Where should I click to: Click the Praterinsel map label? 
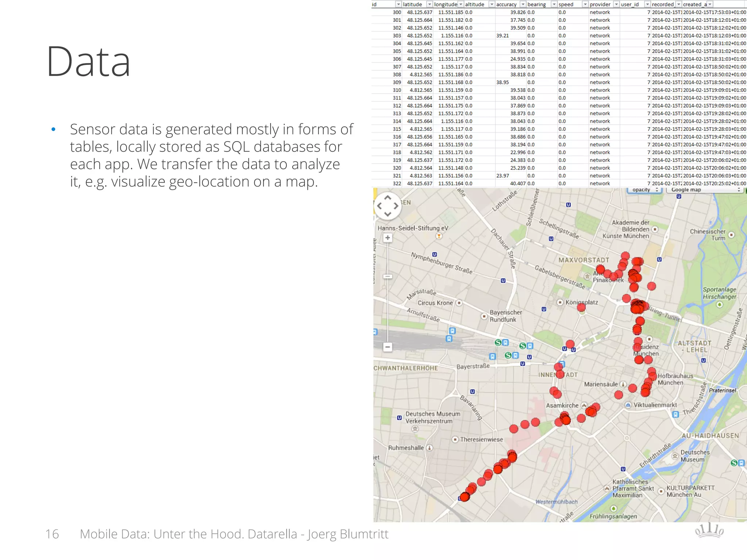click(x=723, y=390)
